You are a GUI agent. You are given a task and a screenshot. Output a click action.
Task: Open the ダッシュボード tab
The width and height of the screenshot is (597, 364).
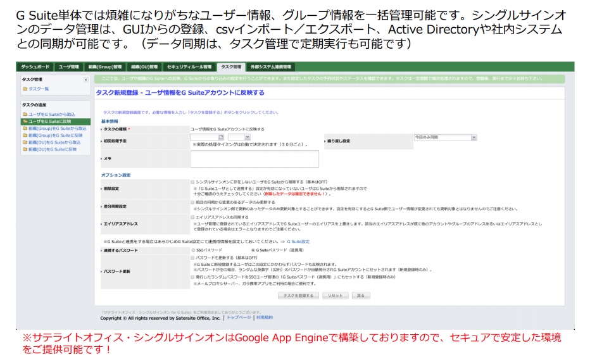35,67
